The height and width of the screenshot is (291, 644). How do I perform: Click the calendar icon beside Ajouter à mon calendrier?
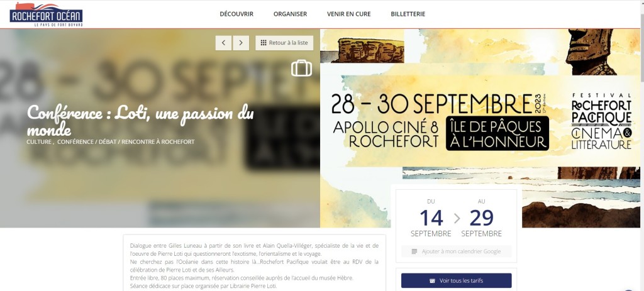[414, 251]
